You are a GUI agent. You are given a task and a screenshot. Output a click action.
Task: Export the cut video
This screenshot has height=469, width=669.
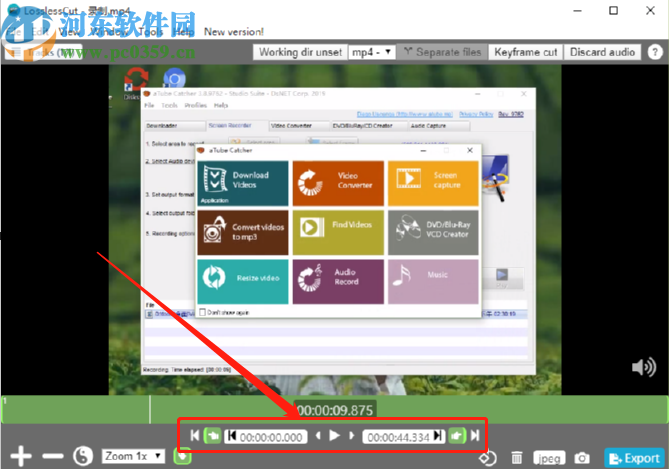pyautogui.click(x=634, y=458)
